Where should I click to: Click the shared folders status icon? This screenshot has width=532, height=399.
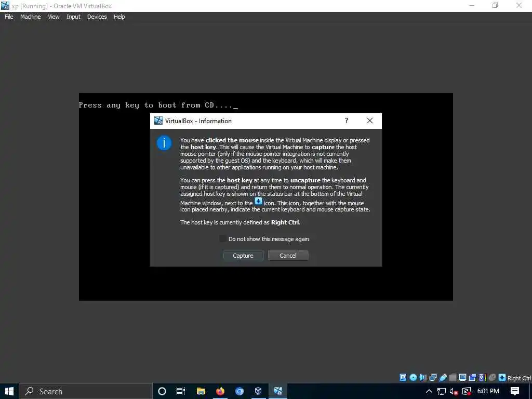pyautogui.click(x=453, y=378)
